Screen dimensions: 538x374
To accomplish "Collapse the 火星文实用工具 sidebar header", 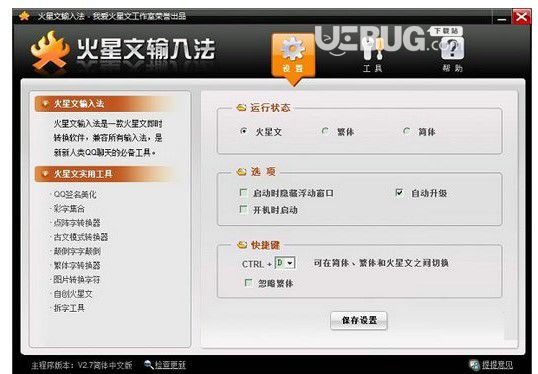I will point(106,174).
